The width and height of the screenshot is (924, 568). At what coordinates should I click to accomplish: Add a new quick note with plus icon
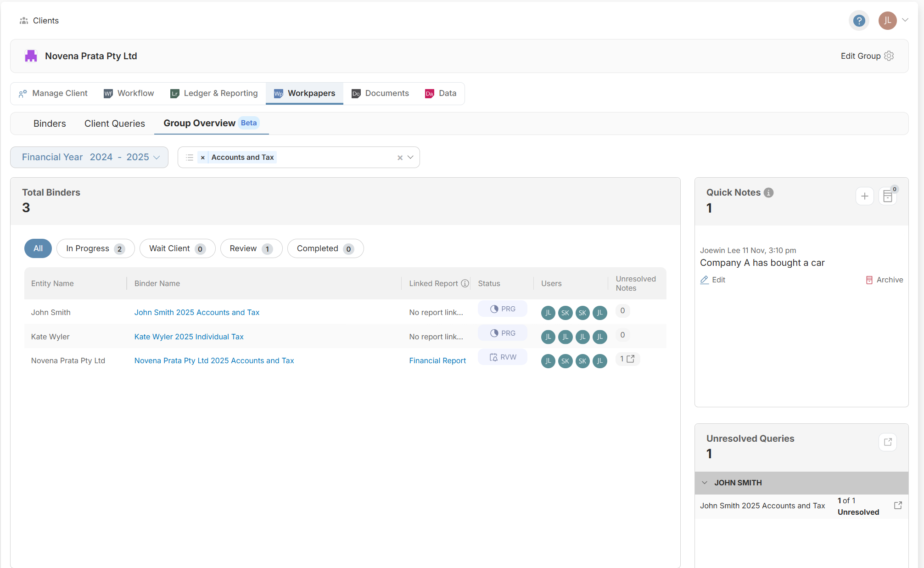point(864,197)
